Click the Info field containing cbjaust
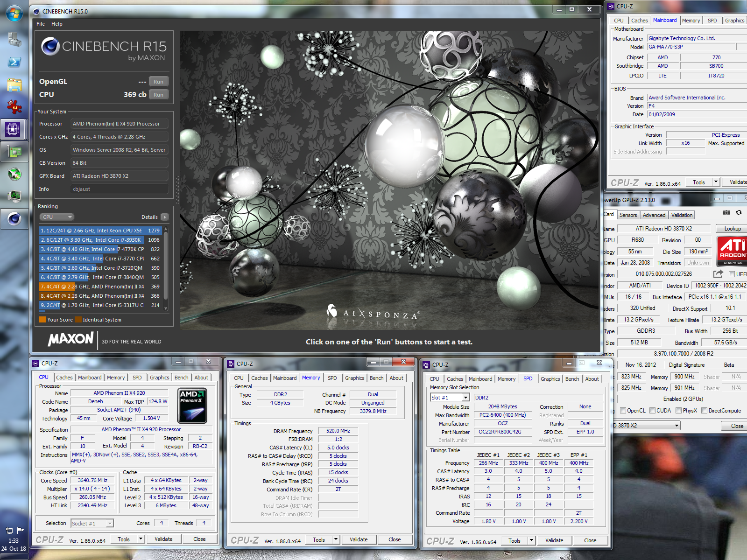This screenshot has width=747, height=560. click(x=120, y=189)
